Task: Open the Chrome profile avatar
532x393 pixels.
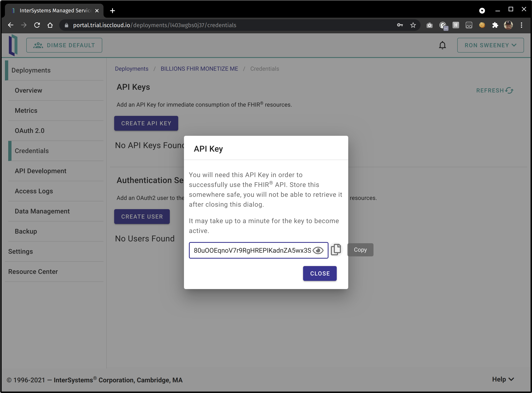Action: coord(508,25)
